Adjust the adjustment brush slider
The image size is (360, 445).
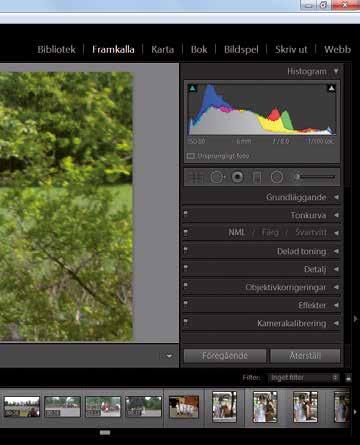[x=315, y=177]
